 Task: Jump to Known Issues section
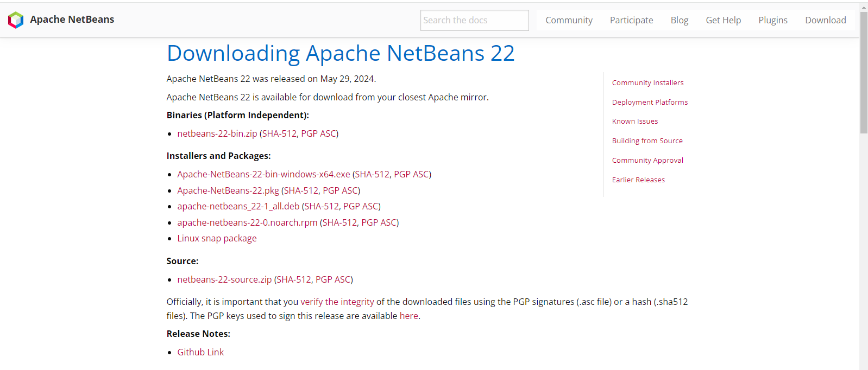coord(635,122)
